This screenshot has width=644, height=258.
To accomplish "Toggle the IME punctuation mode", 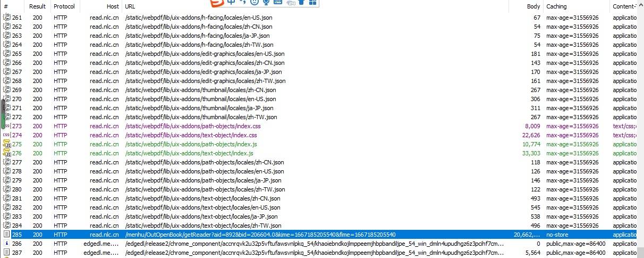I will (x=243, y=3).
